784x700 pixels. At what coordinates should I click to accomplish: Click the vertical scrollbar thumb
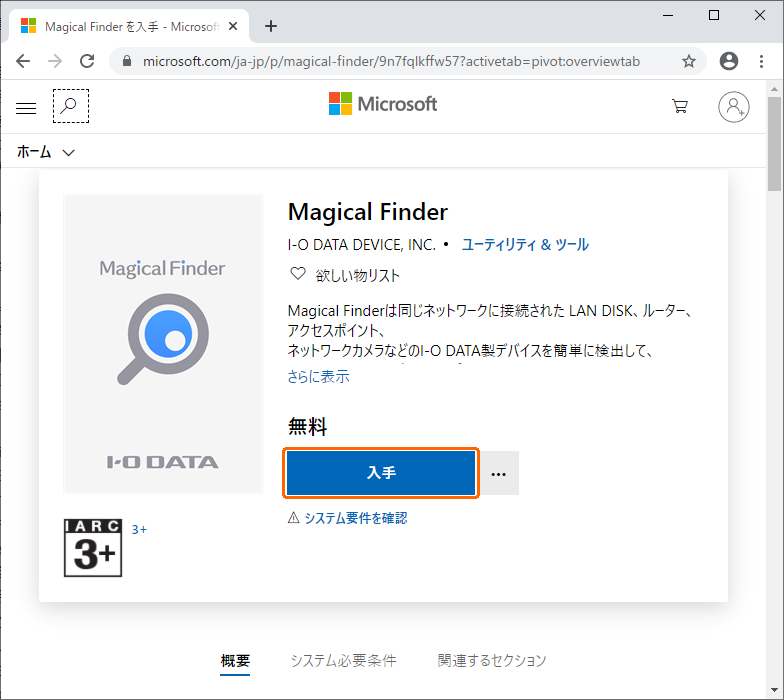(774, 144)
